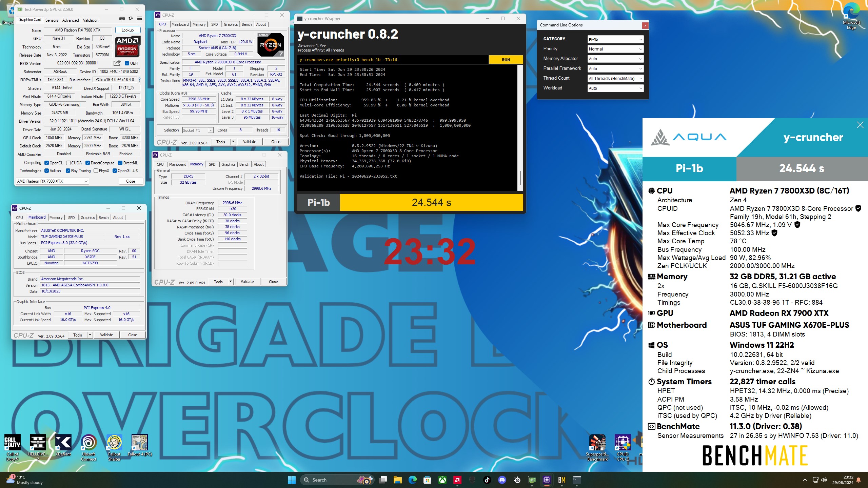Close the BenchMate result panel with X
868x488 pixels.
[x=860, y=125]
